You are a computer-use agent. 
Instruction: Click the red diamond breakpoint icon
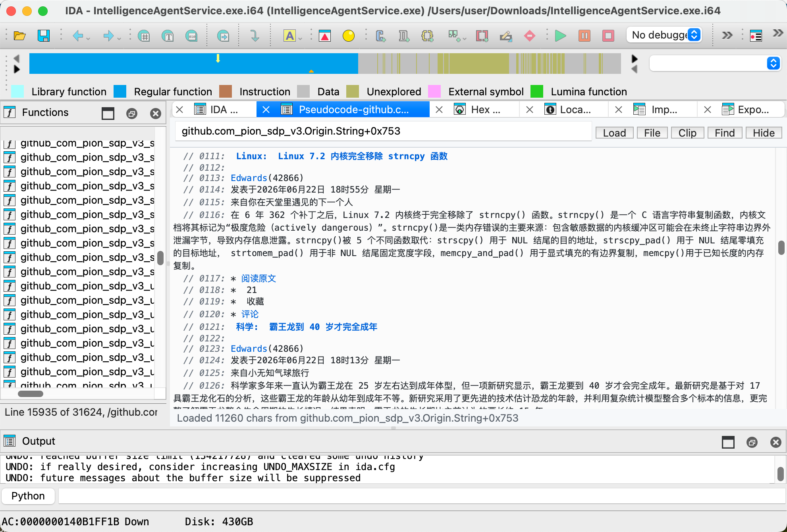pyautogui.click(x=530, y=36)
